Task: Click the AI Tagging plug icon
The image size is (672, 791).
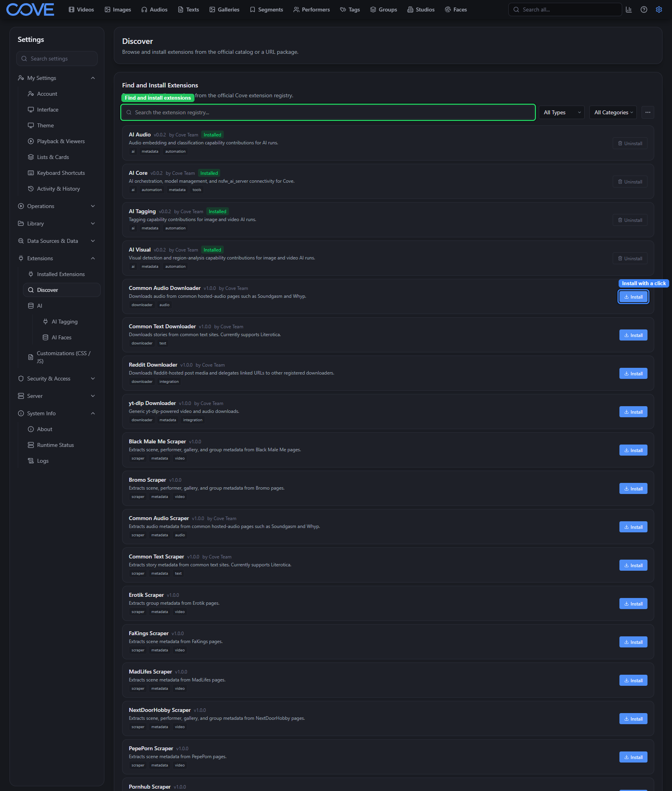Action: 45,322
